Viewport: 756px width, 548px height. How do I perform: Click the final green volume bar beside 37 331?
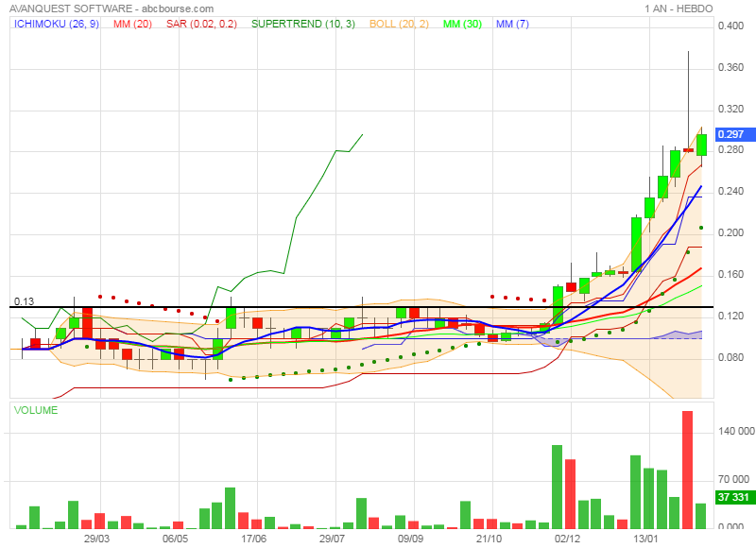click(x=700, y=516)
